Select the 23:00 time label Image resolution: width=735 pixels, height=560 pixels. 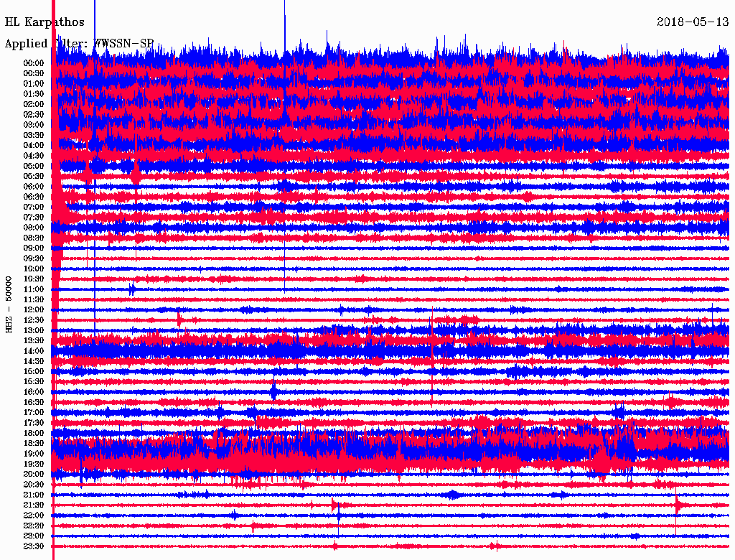point(33,536)
